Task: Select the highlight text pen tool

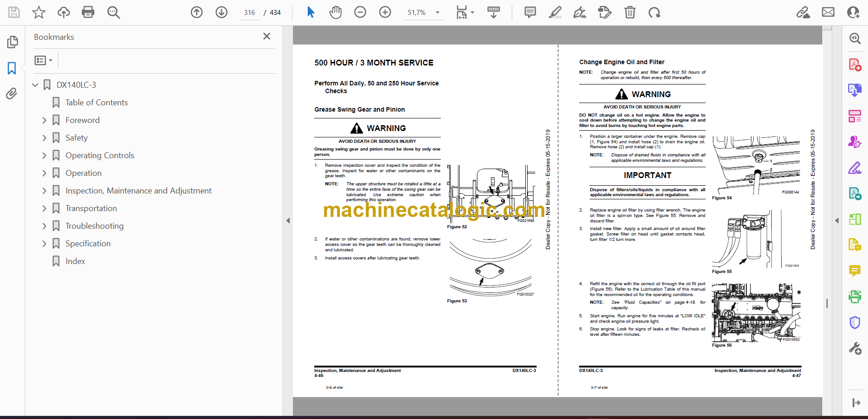Action: click(555, 12)
